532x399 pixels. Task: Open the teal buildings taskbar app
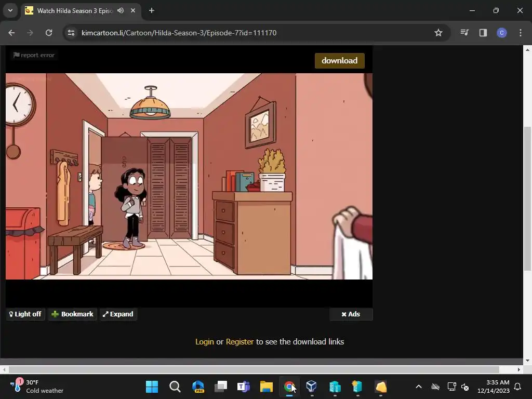335,387
